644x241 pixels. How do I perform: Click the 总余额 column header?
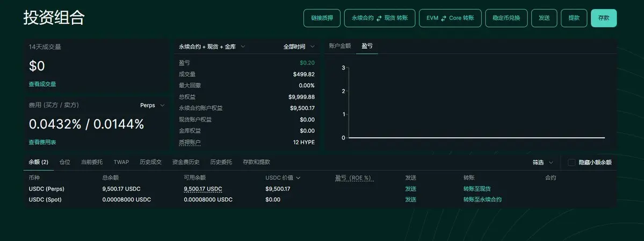click(111, 178)
